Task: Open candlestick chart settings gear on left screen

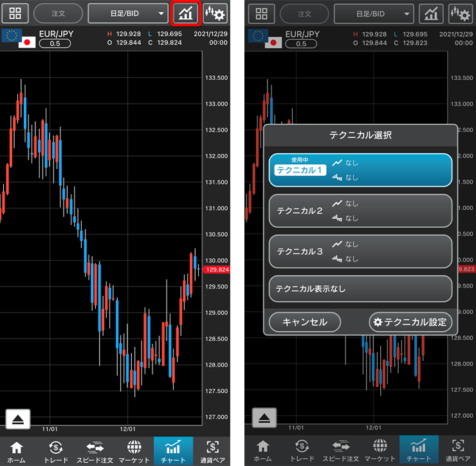Action: [215, 13]
